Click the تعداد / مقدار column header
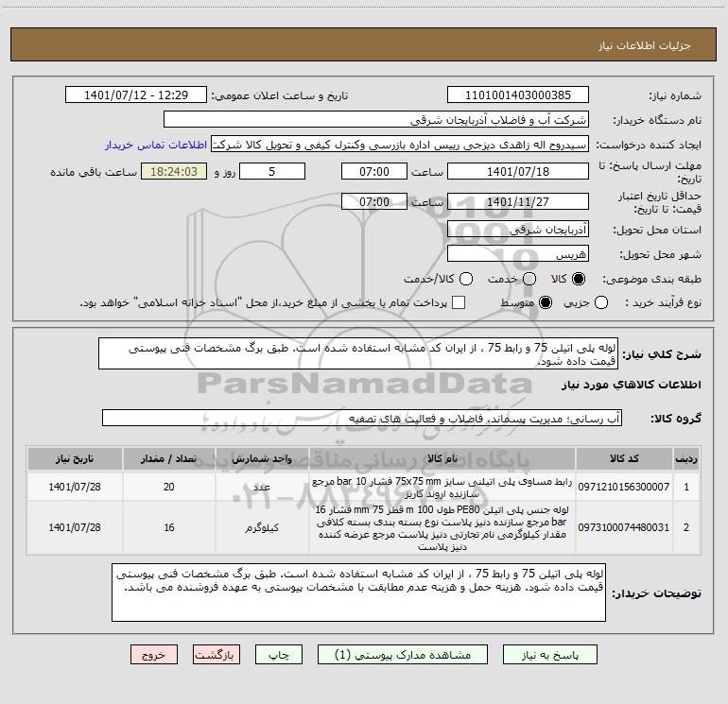This screenshot has width=728, height=704. (169, 458)
